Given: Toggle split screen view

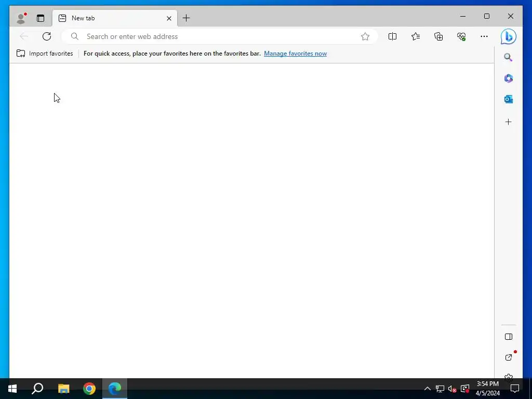Looking at the screenshot, I should 393,36.
